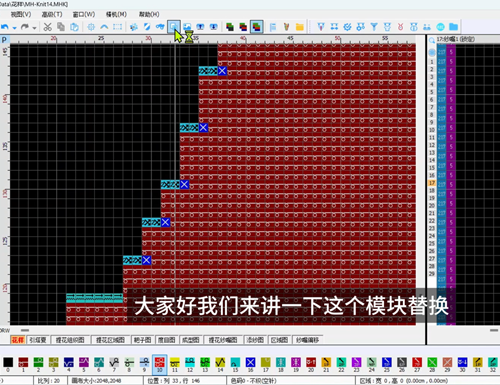Switch to the 度目图 tab

pos(166,340)
